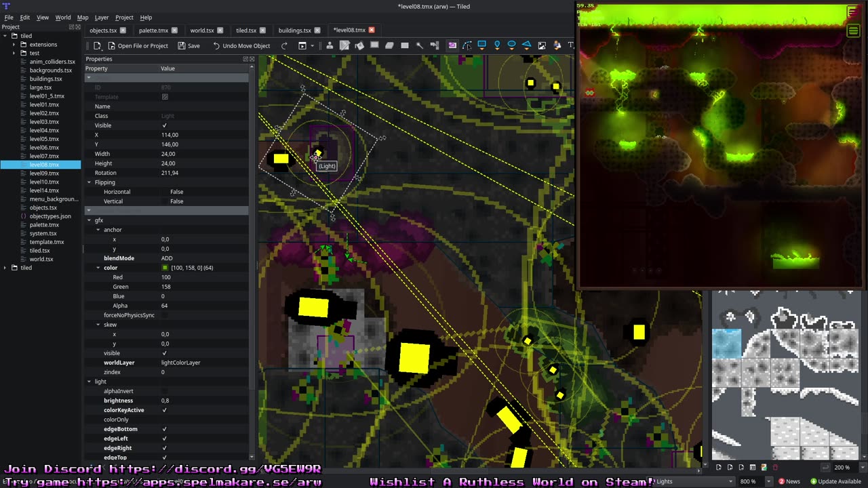Click the Update Available link
This screenshot has width=868, height=488.
835,481
